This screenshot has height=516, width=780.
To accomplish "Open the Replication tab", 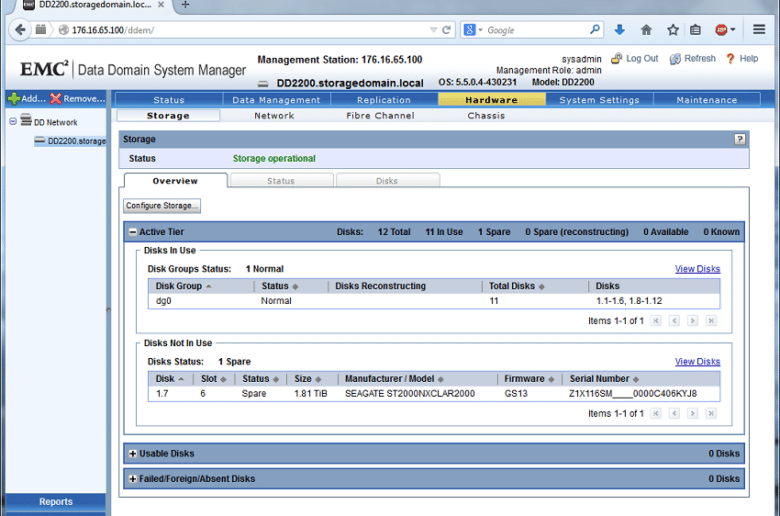I will tap(384, 100).
